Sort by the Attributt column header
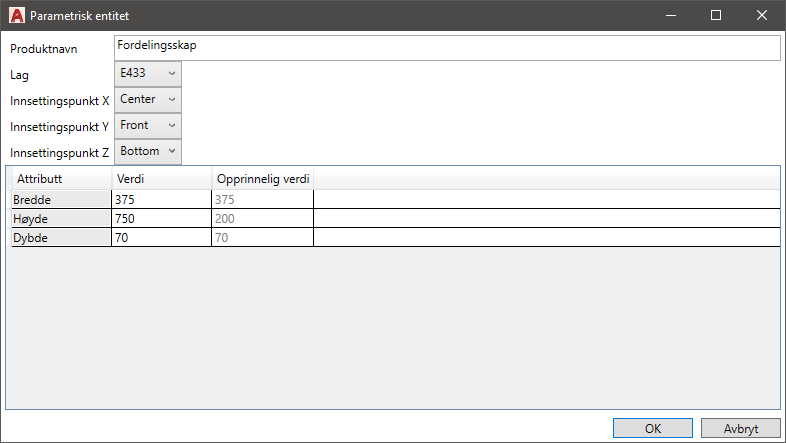Image resolution: width=786 pixels, height=443 pixels. [x=59, y=178]
